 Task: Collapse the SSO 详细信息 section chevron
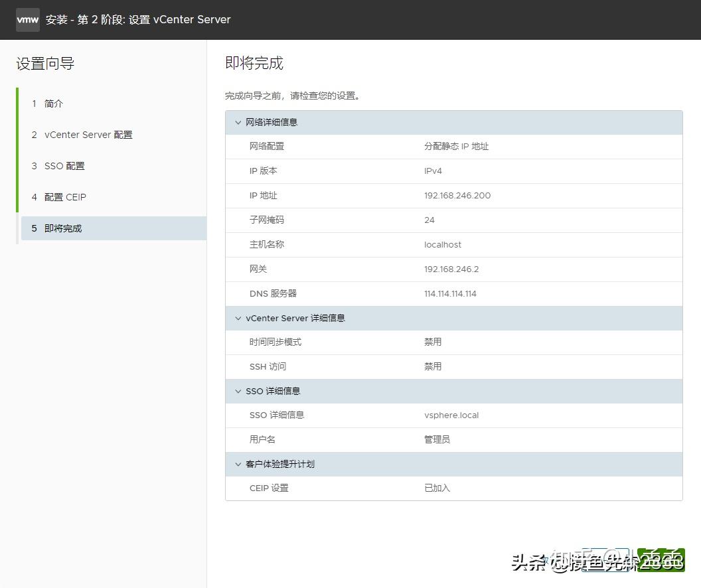tap(238, 391)
